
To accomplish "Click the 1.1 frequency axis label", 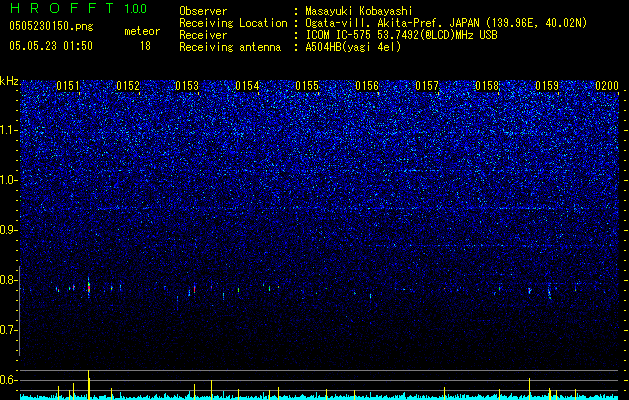I will (9, 130).
